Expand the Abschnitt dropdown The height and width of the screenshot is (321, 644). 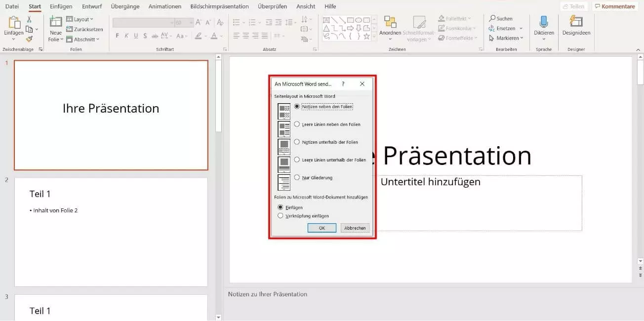[x=82, y=39]
